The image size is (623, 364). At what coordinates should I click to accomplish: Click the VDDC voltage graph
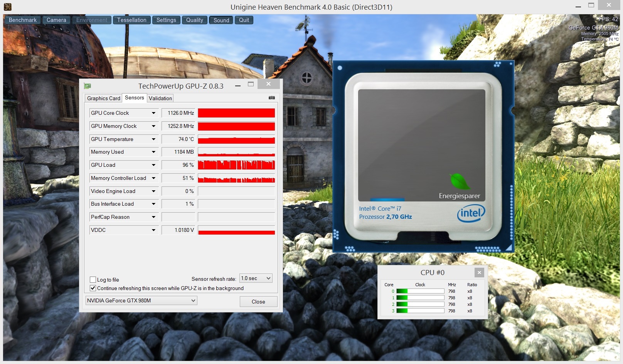(236, 230)
